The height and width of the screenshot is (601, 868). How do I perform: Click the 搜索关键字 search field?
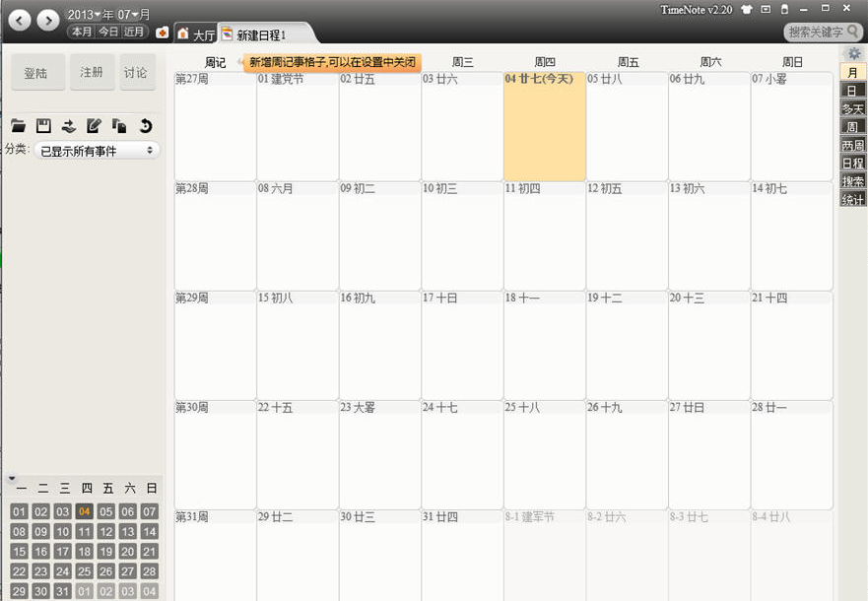pos(817,33)
